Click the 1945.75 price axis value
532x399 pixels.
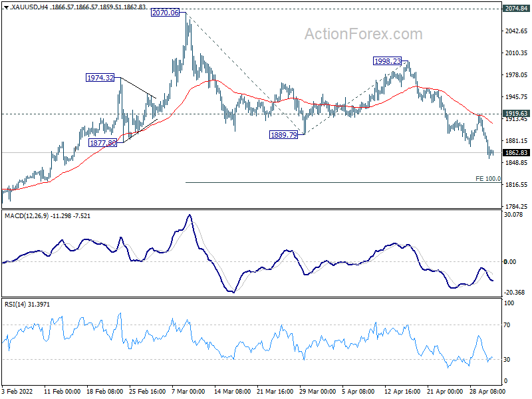pos(516,96)
